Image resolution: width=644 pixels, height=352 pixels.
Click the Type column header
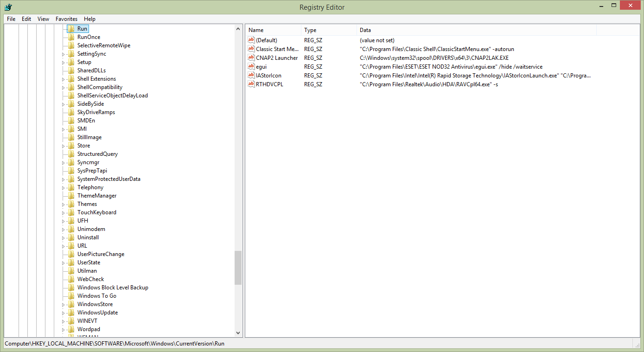329,30
